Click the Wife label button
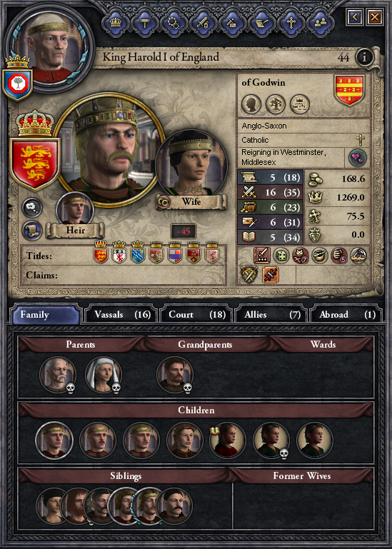 pyautogui.click(x=191, y=201)
